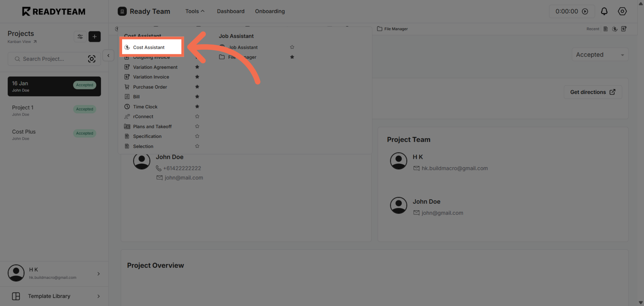Toggle the star next to Plans and Takeoff
The height and width of the screenshot is (306, 644).
197,126
